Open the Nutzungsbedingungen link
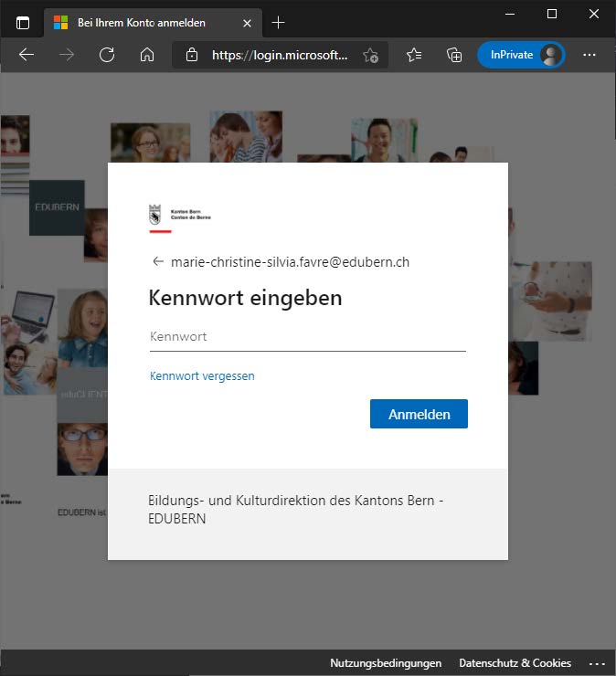Screen dimensions: 616x676 (x=386, y=663)
